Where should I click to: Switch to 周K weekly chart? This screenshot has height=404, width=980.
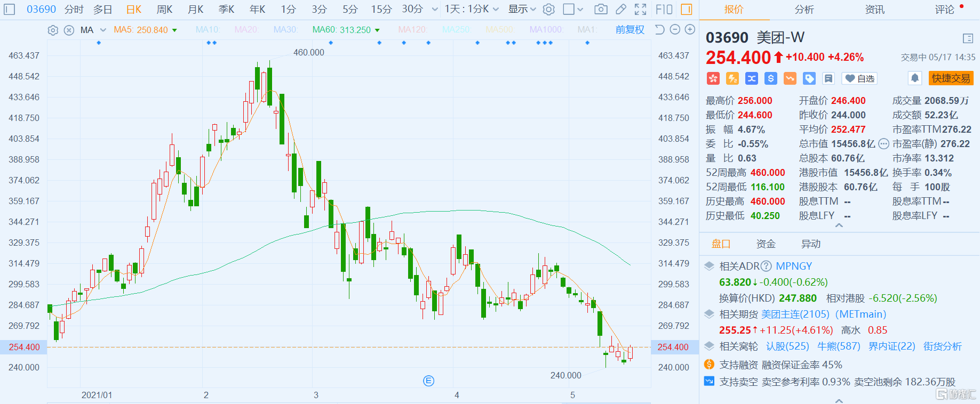tap(164, 9)
